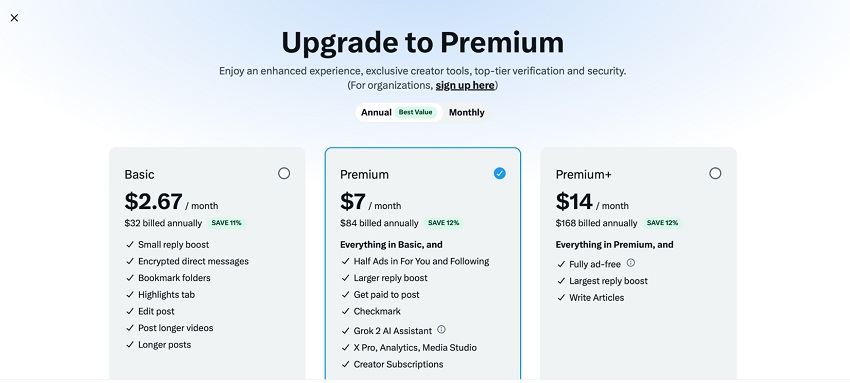Screen dimensions: 850x383
Task: Click checkmark icon beside Creator Subscriptions
Action: [x=345, y=365]
